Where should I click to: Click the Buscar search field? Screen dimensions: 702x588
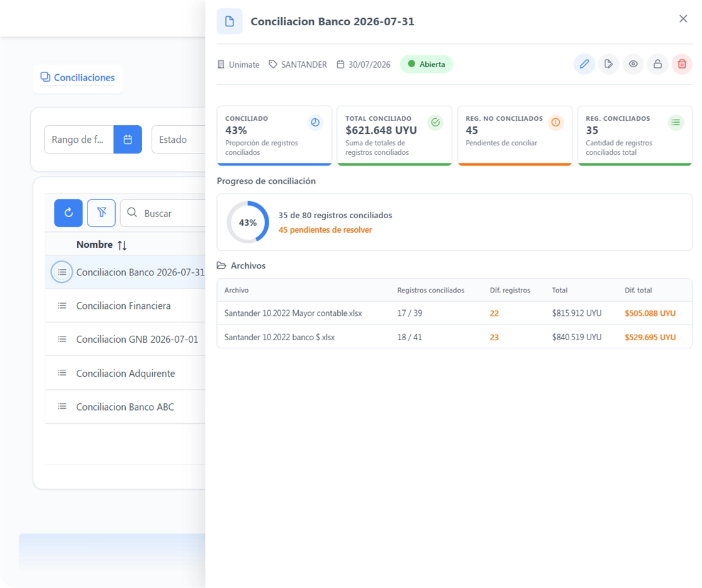(x=163, y=213)
